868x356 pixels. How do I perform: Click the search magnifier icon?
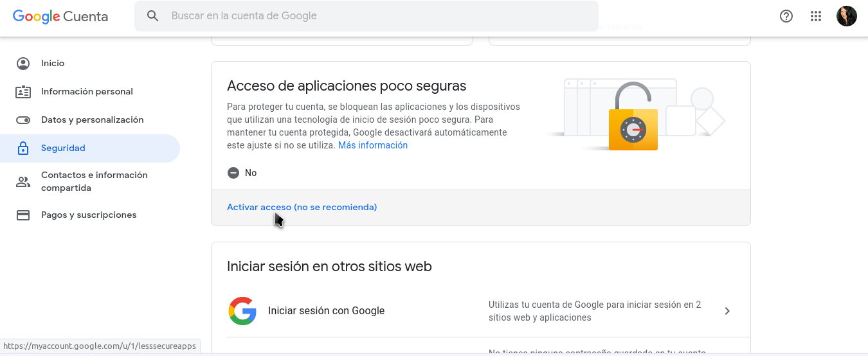pos(152,16)
